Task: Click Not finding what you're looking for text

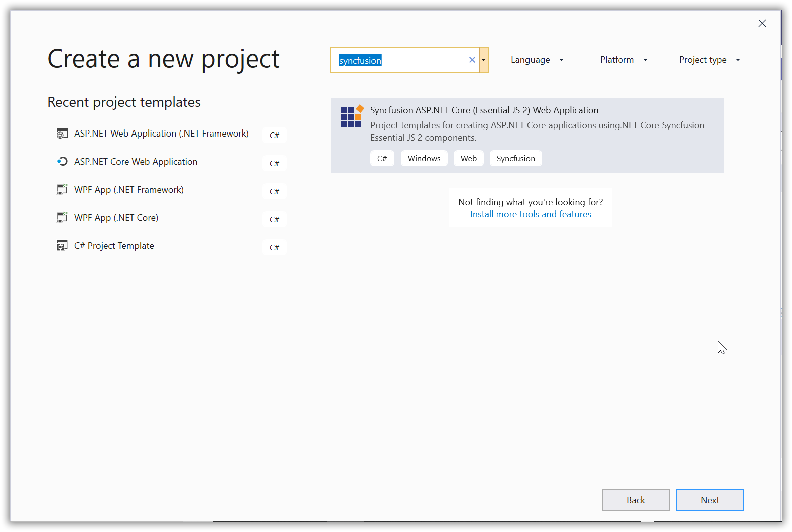Action: click(x=531, y=202)
